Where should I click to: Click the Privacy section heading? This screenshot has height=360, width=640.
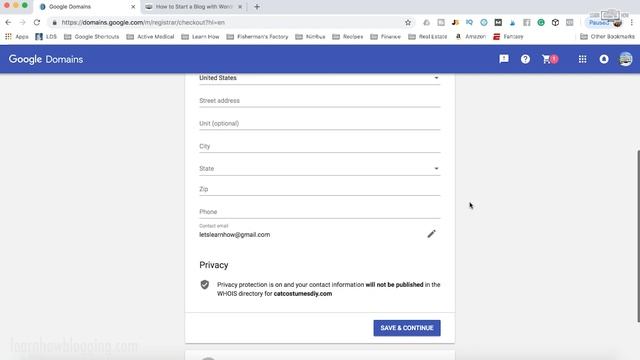[x=213, y=265]
